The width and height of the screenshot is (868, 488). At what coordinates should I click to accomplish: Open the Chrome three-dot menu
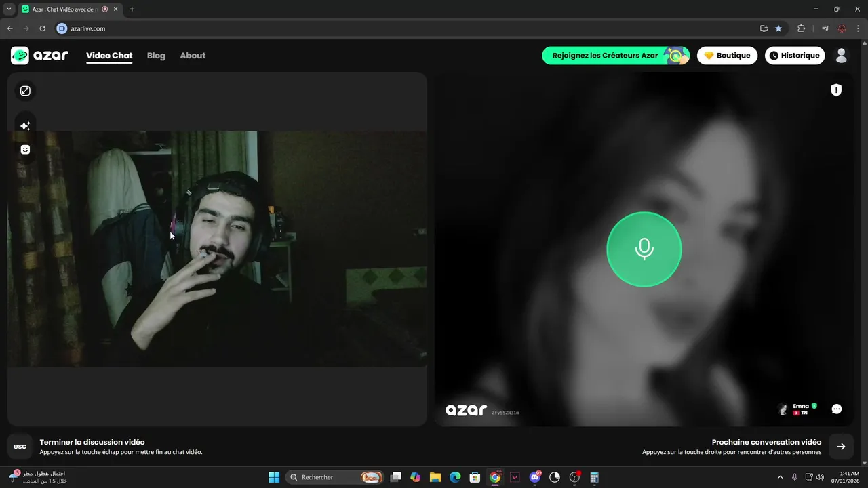tap(857, 28)
